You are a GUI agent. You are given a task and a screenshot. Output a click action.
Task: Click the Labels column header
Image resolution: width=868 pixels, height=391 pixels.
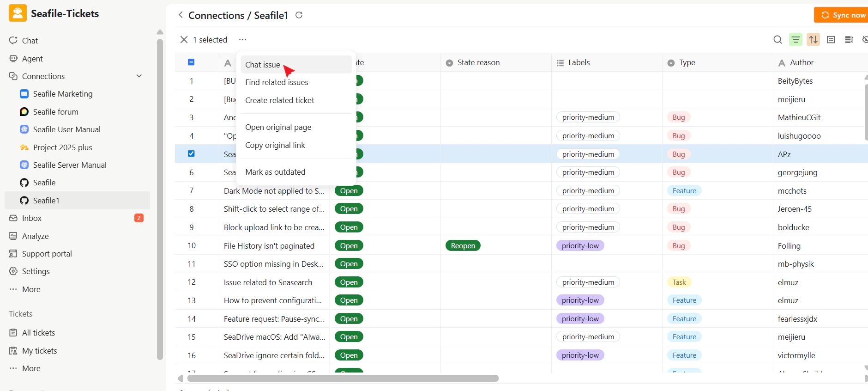pos(607,62)
